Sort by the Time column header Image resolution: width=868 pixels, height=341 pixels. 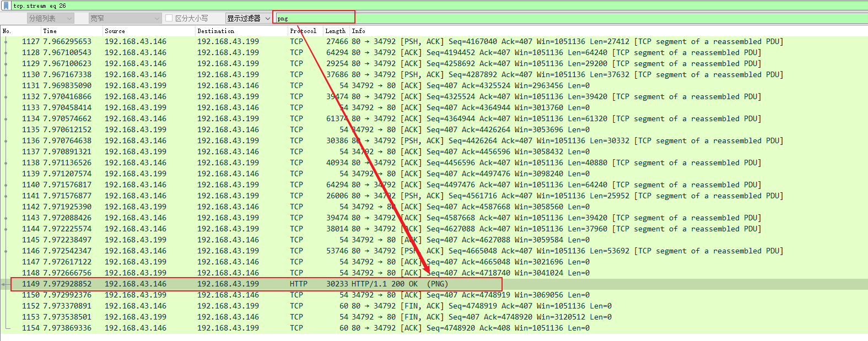tap(50, 31)
